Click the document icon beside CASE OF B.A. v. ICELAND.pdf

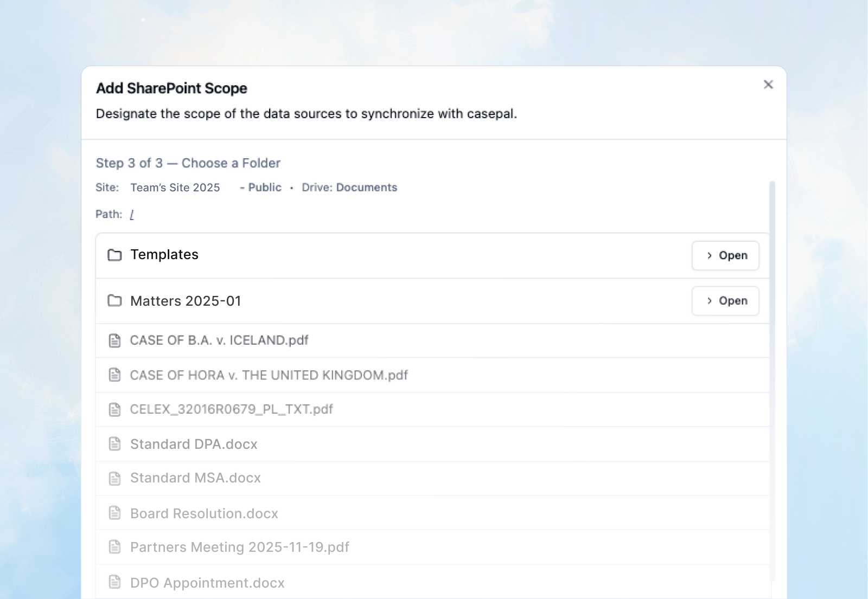114,340
